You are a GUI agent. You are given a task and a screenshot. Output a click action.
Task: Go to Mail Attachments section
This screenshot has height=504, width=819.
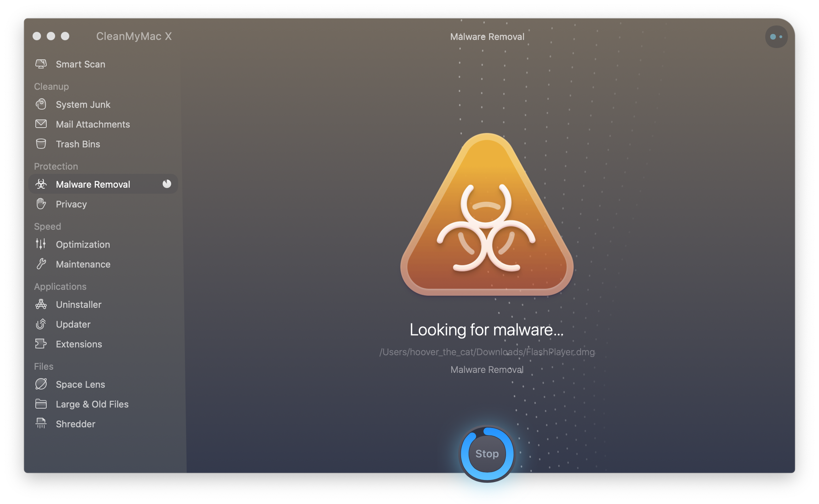(103, 124)
